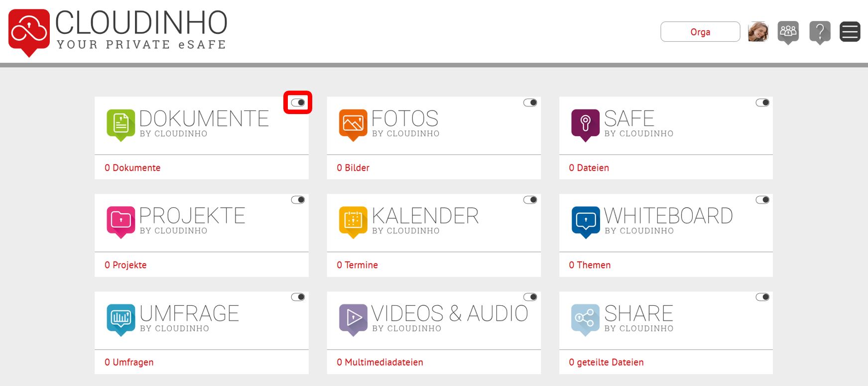Open the help question mark icon

820,32
